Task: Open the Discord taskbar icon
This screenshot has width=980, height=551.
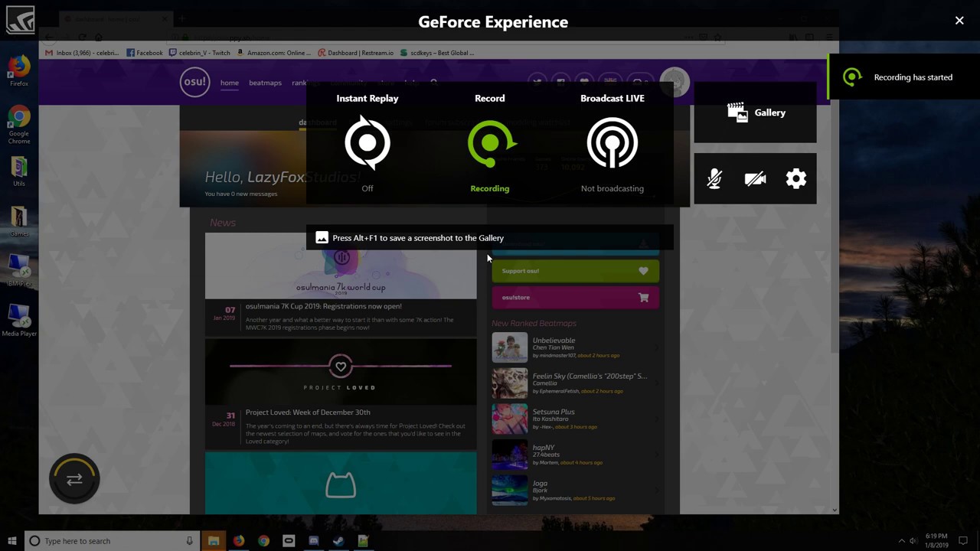Action: pos(313,541)
